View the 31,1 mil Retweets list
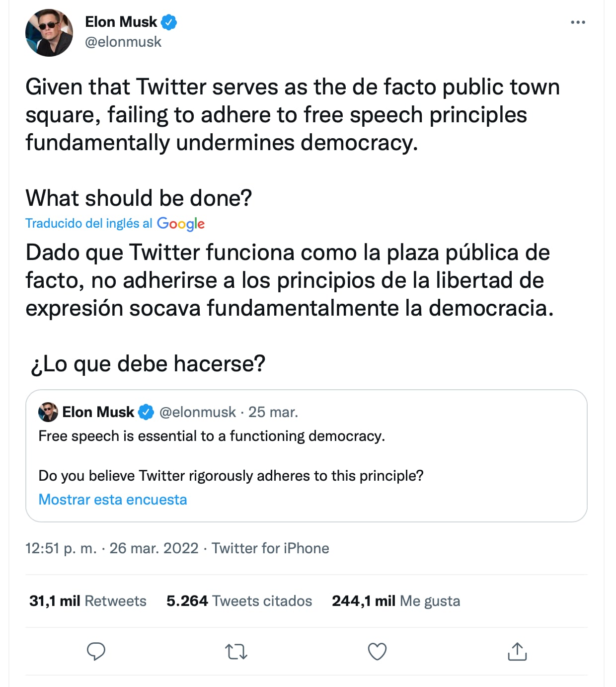The image size is (616, 687). click(x=88, y=601)
